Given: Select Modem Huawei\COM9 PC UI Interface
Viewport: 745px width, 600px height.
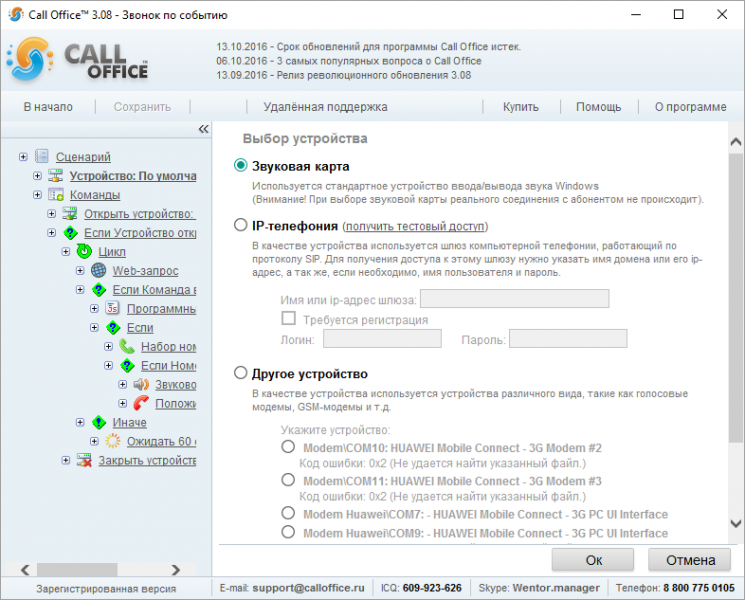Looking at the screenshot, I should pos(288,532).
